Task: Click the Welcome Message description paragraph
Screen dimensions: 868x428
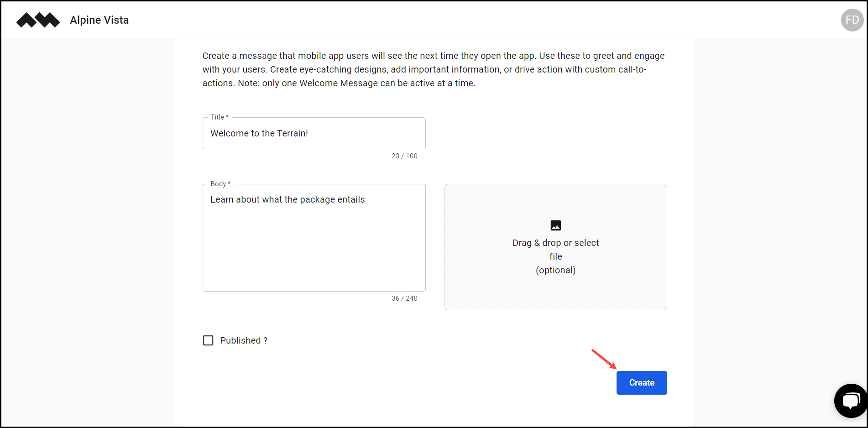Action: [433, 69]
